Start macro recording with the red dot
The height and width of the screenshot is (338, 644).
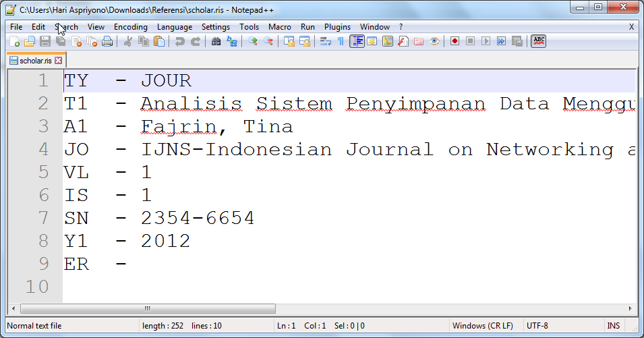[x=455, y=41]
